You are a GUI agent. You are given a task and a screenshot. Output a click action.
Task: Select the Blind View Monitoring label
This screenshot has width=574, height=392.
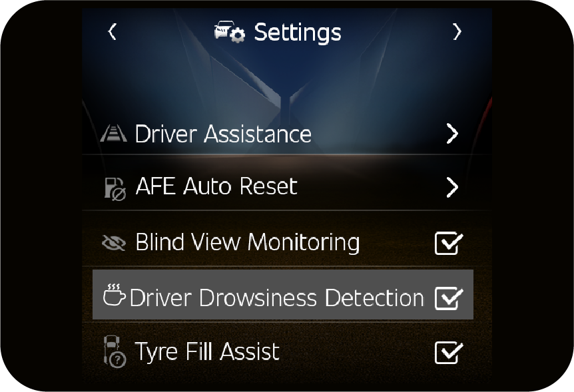pos(248,242)
